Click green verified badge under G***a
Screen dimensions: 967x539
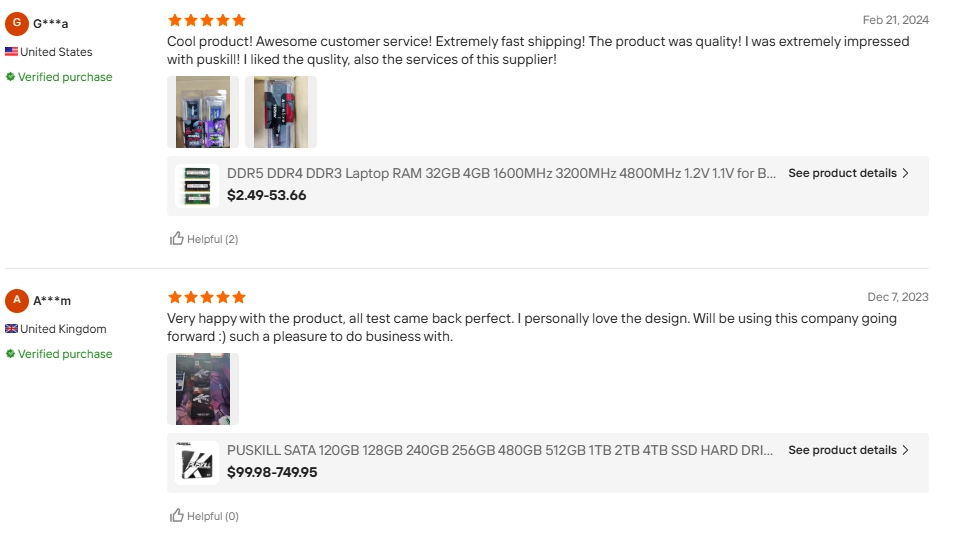[10, 77]
